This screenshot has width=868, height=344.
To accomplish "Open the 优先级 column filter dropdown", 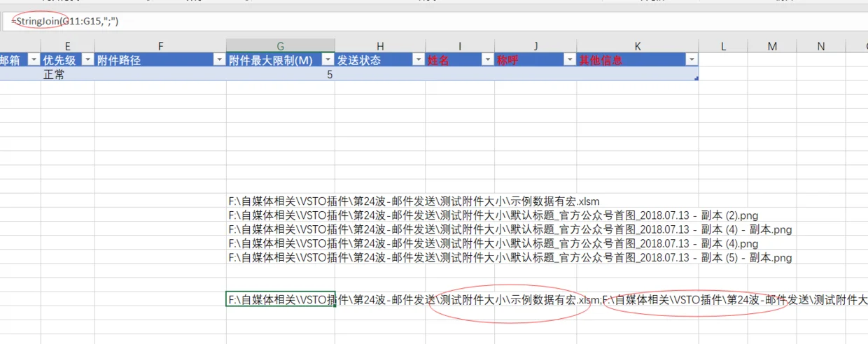I will coord(88,60).
